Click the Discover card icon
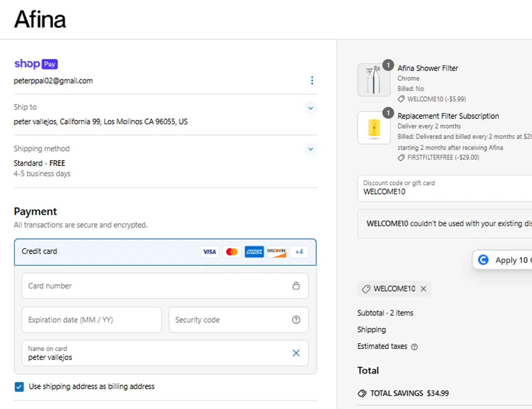Screen dimensions: 532x409 pyautogui.click(x=277, y=252)
